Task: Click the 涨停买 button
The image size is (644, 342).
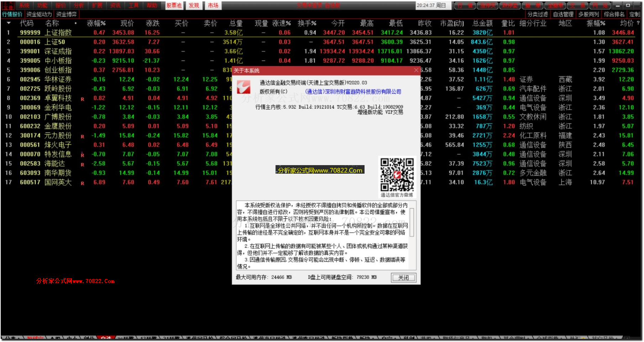Action: tap(487, 6)
